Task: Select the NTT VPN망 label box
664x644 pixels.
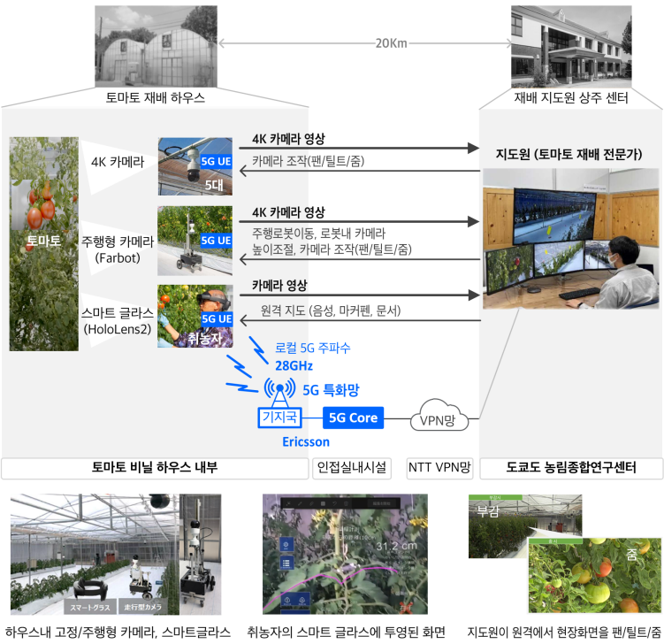Action: pyautogui.click(x=439, y=468)
